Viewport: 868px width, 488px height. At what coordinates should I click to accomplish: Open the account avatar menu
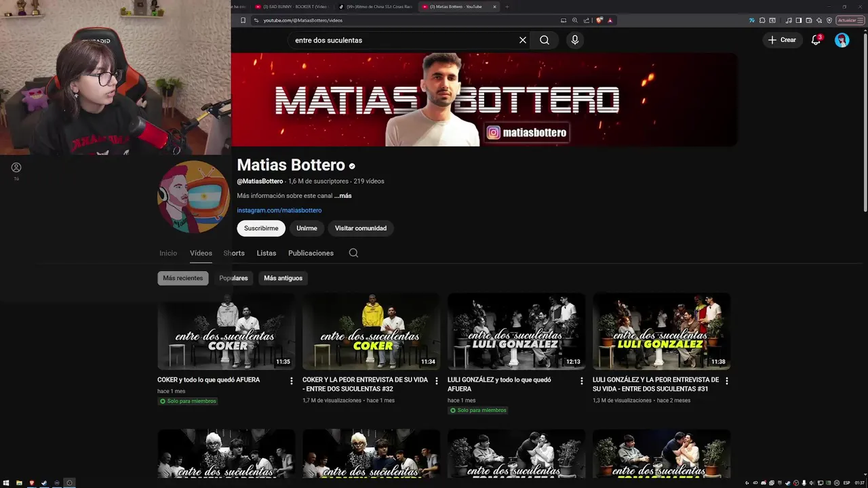(x=842, y=40)
